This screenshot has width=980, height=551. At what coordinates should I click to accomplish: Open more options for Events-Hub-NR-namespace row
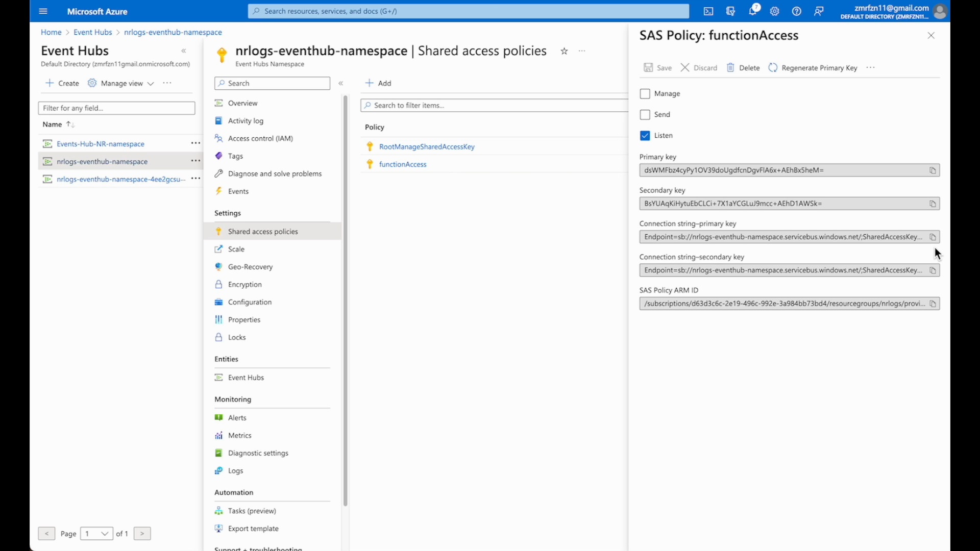click(x=195, y=143)
